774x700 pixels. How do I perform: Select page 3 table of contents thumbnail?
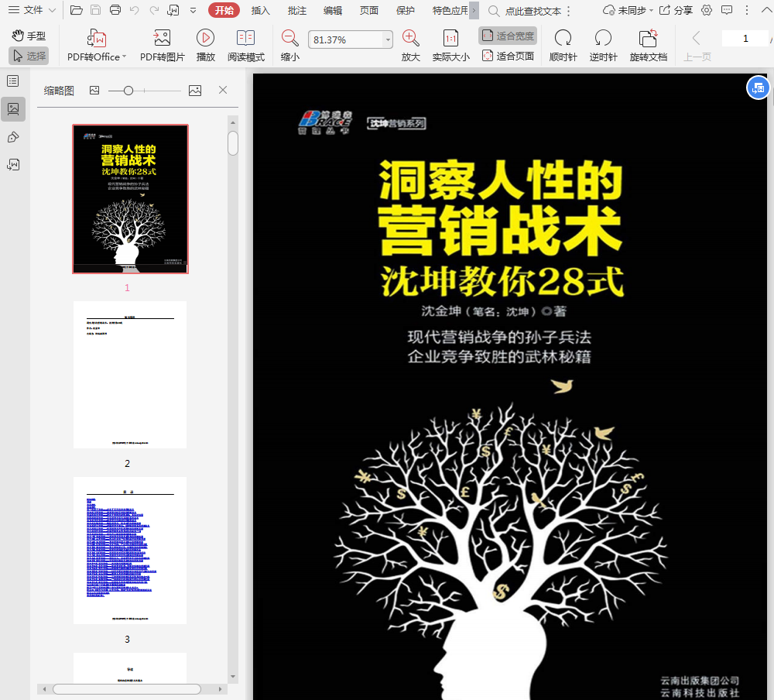pos(130,551)
